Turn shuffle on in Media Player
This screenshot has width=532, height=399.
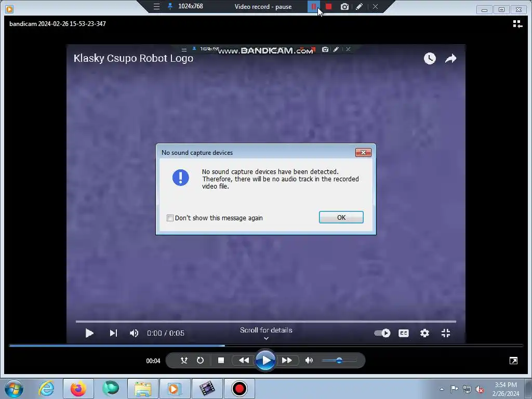click(184, 361)
